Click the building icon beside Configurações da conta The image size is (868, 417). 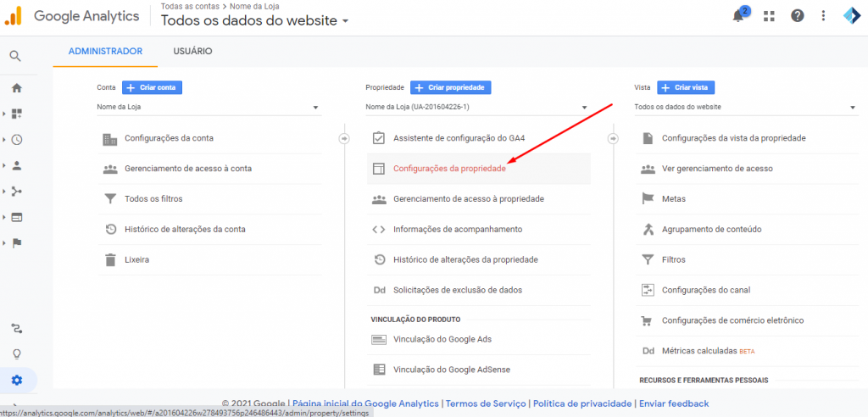tap(110, 138)
